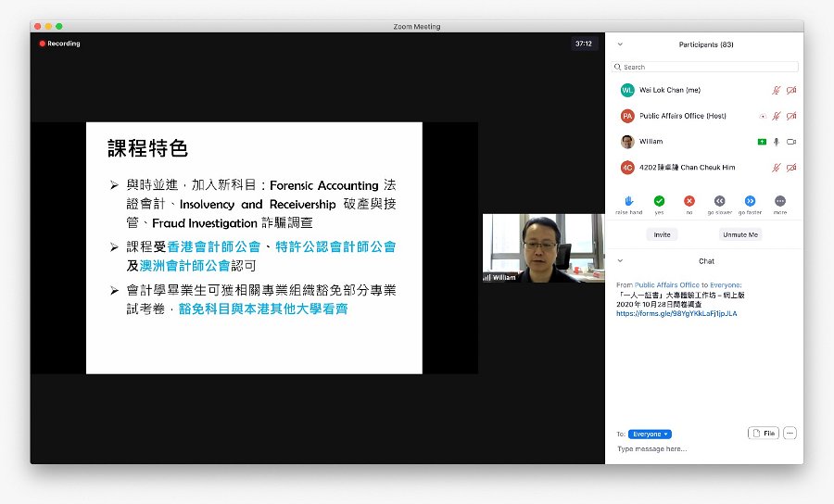Click the raise hand icon
The image size is (834, 504).
click(628, 201)
